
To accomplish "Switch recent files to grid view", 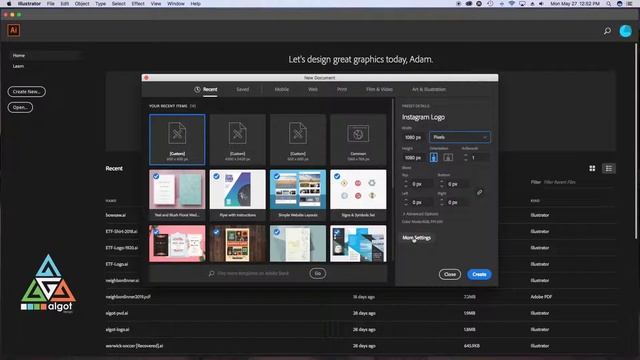I will point(592,168).
